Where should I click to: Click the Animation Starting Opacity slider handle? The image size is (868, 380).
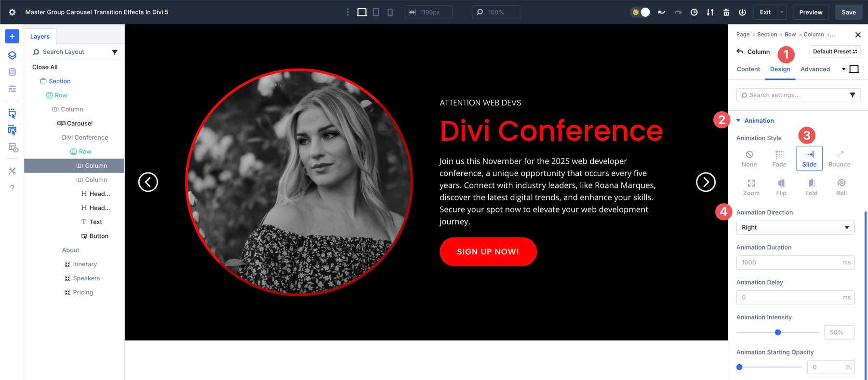coord(739,367)
